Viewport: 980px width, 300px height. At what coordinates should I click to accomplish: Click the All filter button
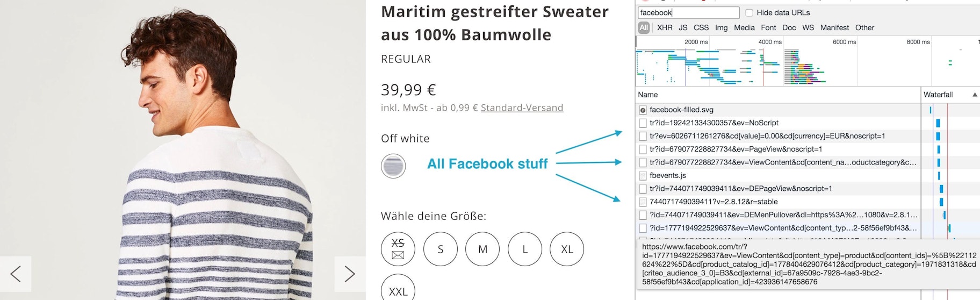coord(644,27)
